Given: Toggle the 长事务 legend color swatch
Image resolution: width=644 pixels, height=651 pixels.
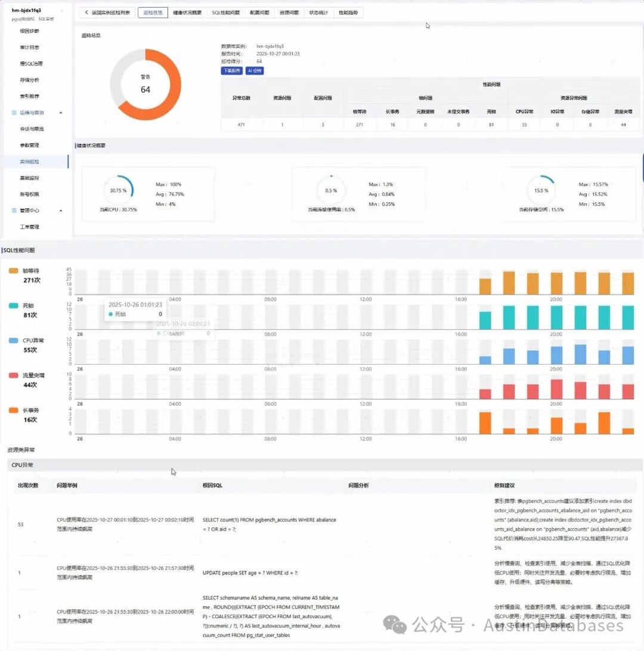Looking at the screenshot, I should pyautogui.click(x=14, y=410).
